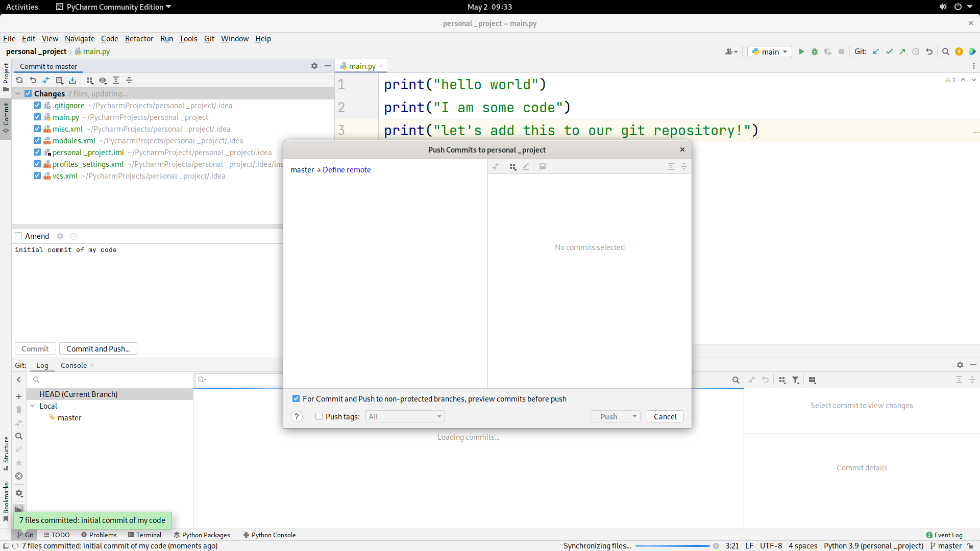Screen dimensions: 980x551
Task: Collapse the Local branches node
Action: point(33,406)
